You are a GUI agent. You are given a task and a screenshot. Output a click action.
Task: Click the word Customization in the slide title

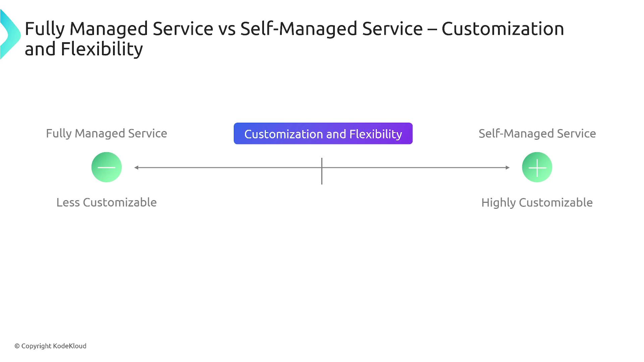502,28
